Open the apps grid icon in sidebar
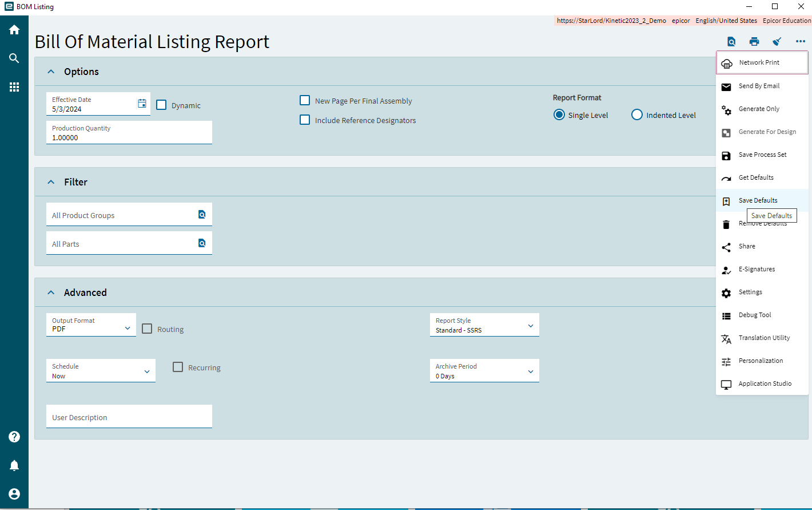Viewport: 812px width, 510px height. (x=14, y=87)
